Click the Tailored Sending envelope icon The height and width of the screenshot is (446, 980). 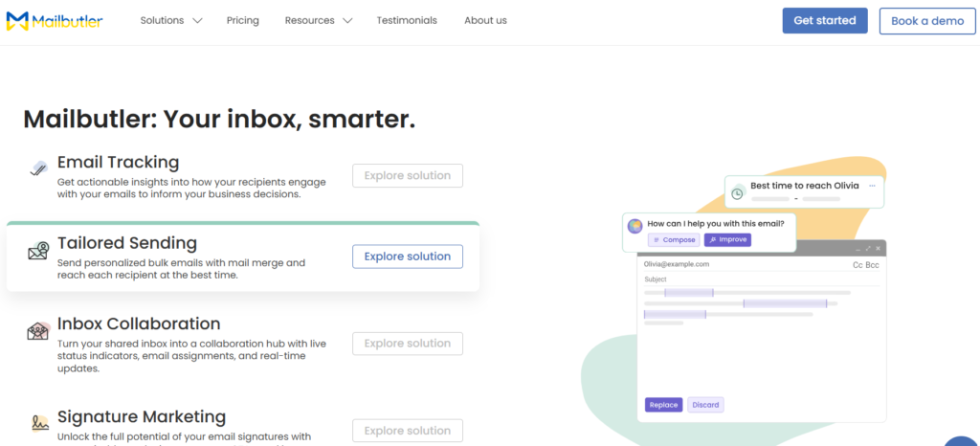coord(38,251)
